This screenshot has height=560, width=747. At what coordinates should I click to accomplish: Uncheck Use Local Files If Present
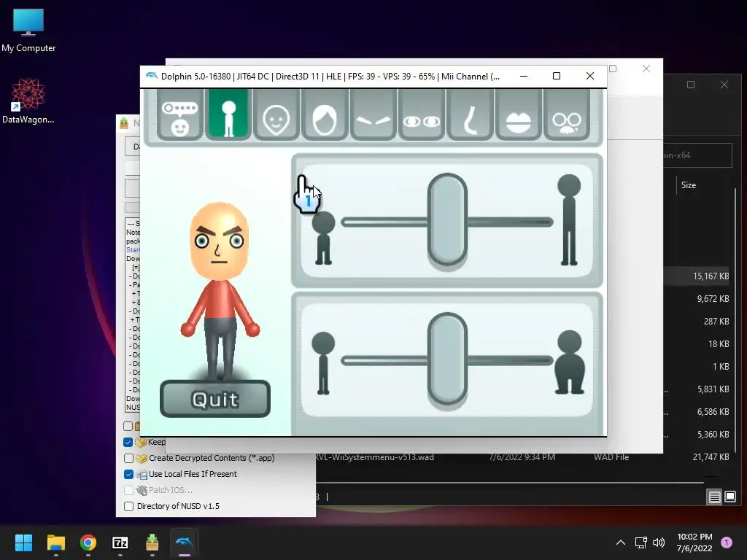[128, 474]
